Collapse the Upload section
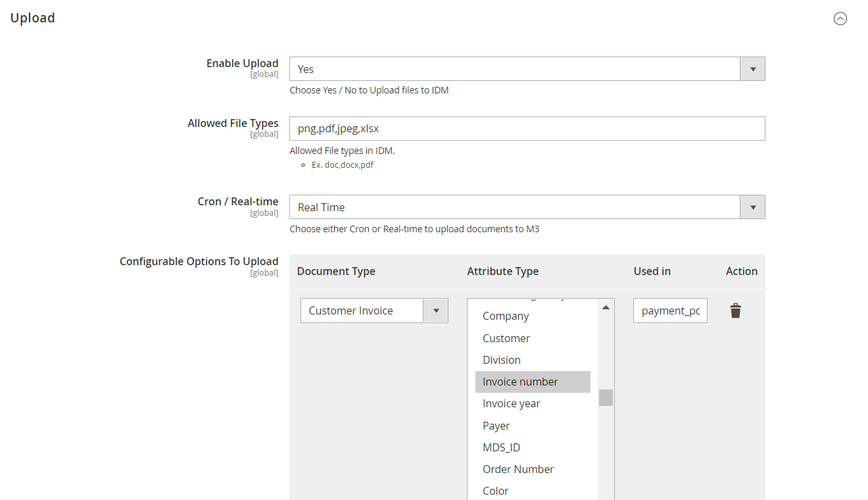Image resolution: width=868 pixels, height=500 pixels. (840, 18)
